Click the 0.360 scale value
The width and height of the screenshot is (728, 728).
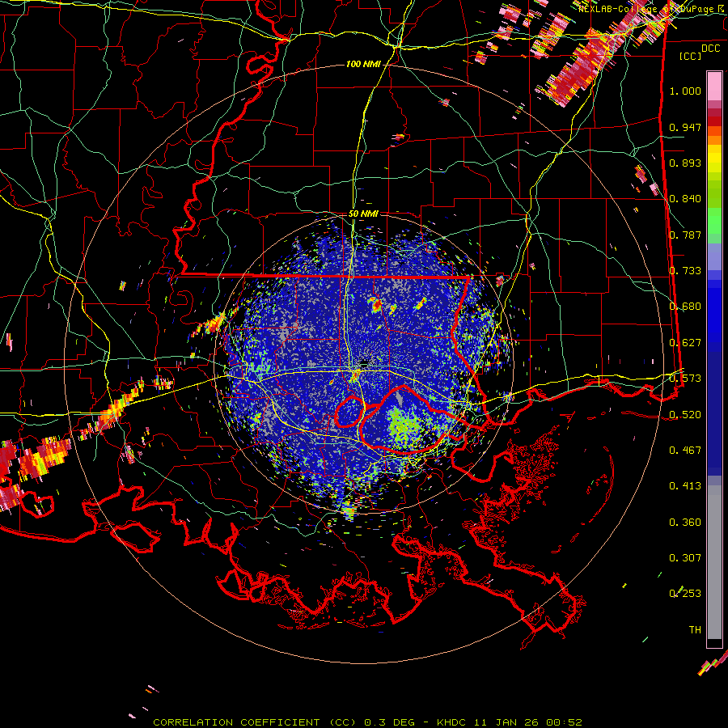coord(685,522)
